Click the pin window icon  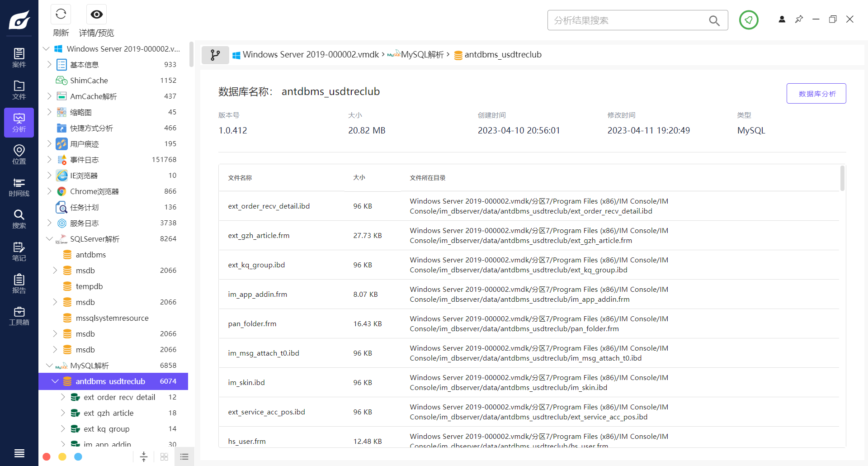click(799, 19)
